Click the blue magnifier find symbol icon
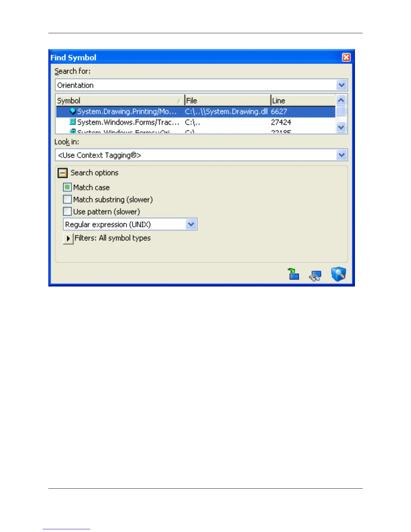Screen dimensions: 411x532 pos(338,274)
